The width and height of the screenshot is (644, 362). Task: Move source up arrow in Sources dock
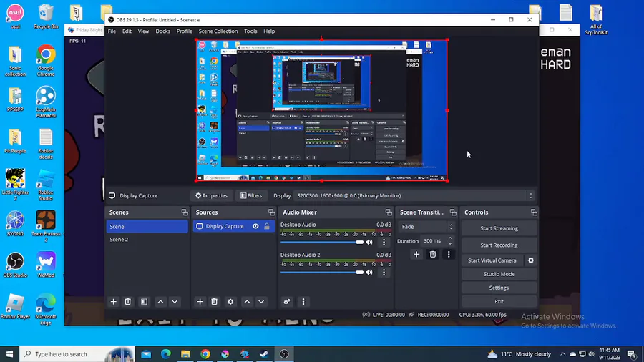pyautogui.click(x=247, y=302)
